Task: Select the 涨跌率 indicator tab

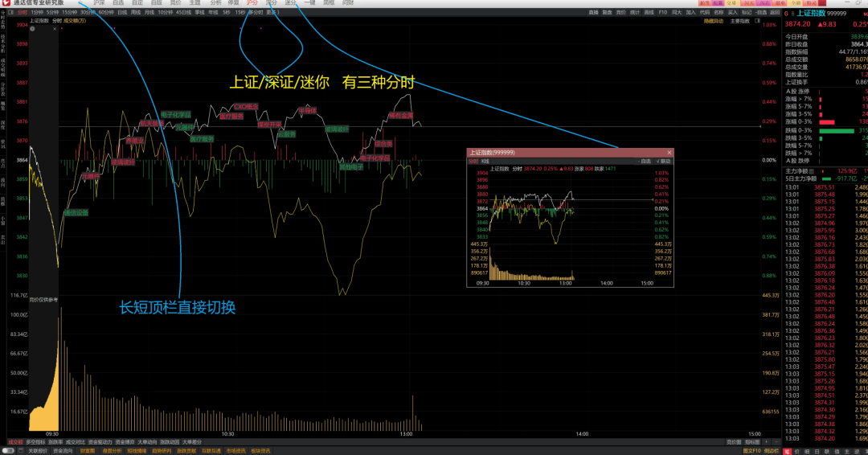Action: pyautogui.click(x=55, y=442)
